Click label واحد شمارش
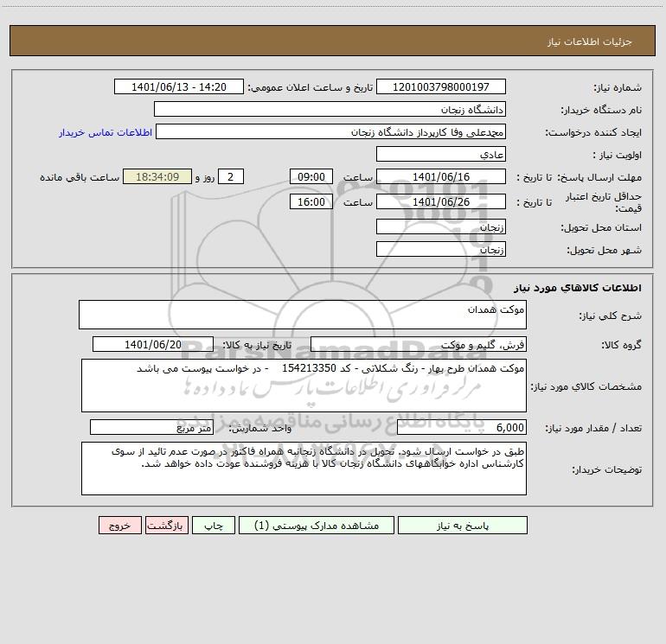 [x=260, y=429]
